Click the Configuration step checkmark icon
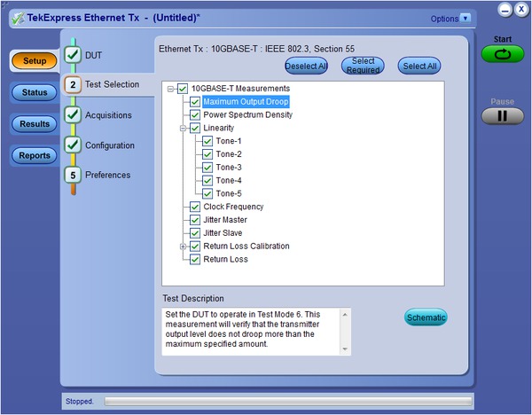This screenshot has height=415, width=532. [73, 145]
